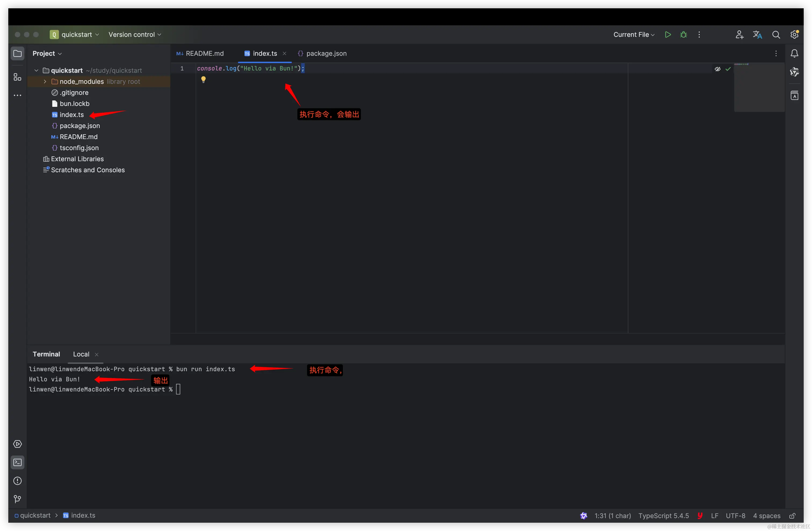Open IDE settings gear icon
812x531 pixels.
pos(794,34)
